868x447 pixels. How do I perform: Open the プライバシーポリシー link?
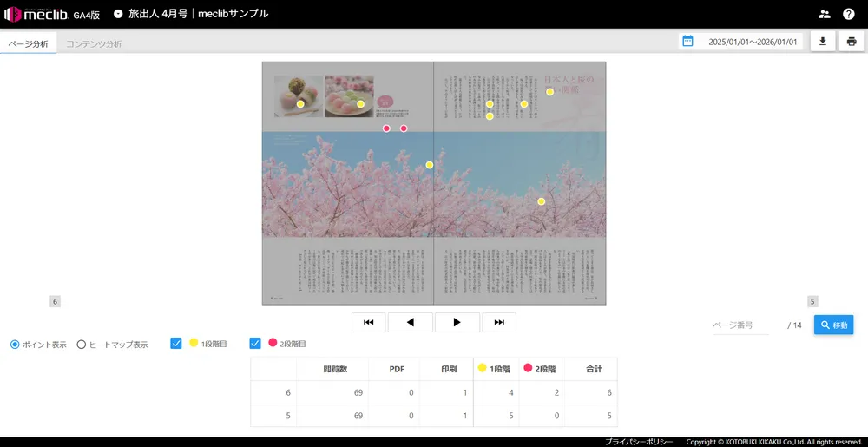[x=639, y=442]
